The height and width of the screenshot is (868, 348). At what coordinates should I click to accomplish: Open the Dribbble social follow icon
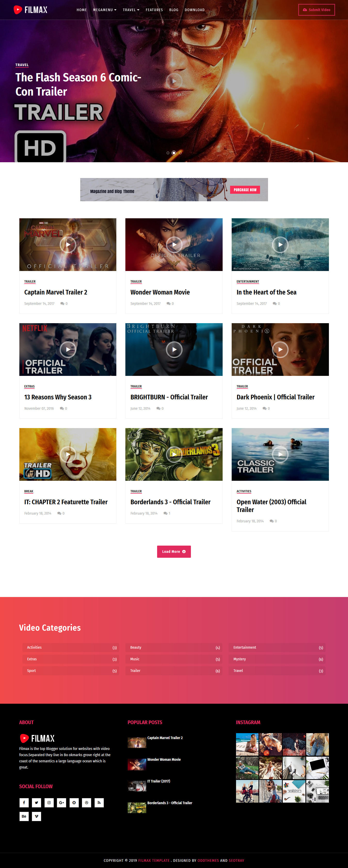tap(86, 803)
